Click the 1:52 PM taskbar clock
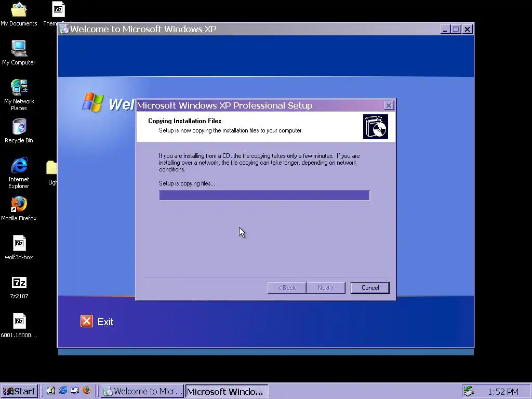This screenshot has width=532, height=399. [x=503, y=392]
